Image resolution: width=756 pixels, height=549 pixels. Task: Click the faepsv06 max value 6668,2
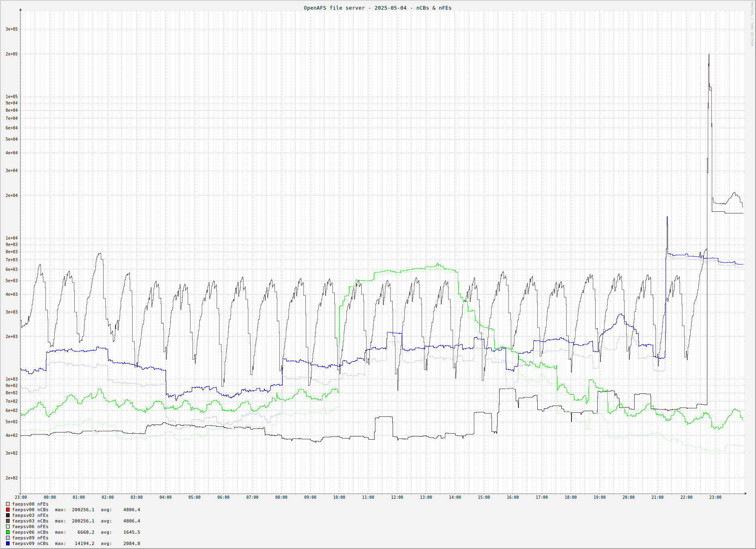pos(86,532)
